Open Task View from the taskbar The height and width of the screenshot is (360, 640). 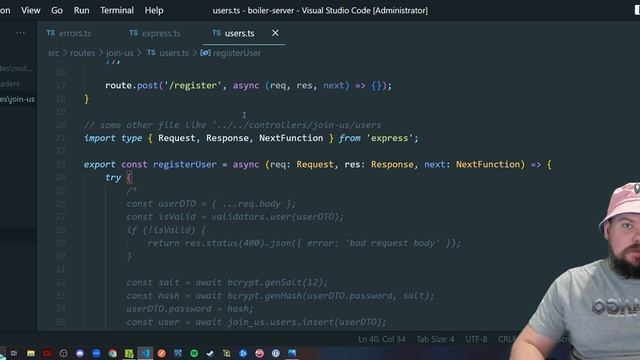14,353
